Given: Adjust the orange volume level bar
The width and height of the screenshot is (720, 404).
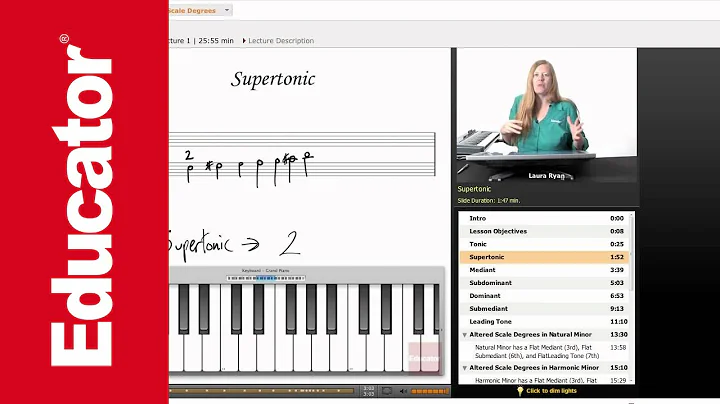Looking at the screenshot, I should pyautogui.click(x=429, y=391).
